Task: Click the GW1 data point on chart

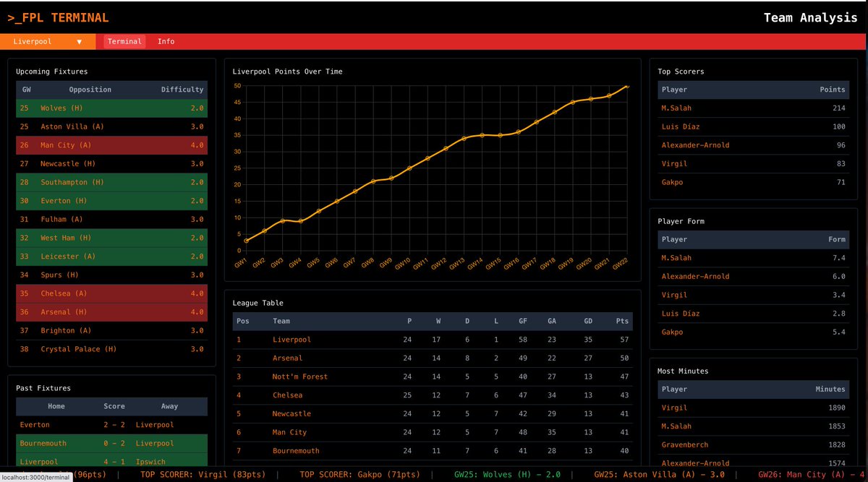Action: (247, 241)
